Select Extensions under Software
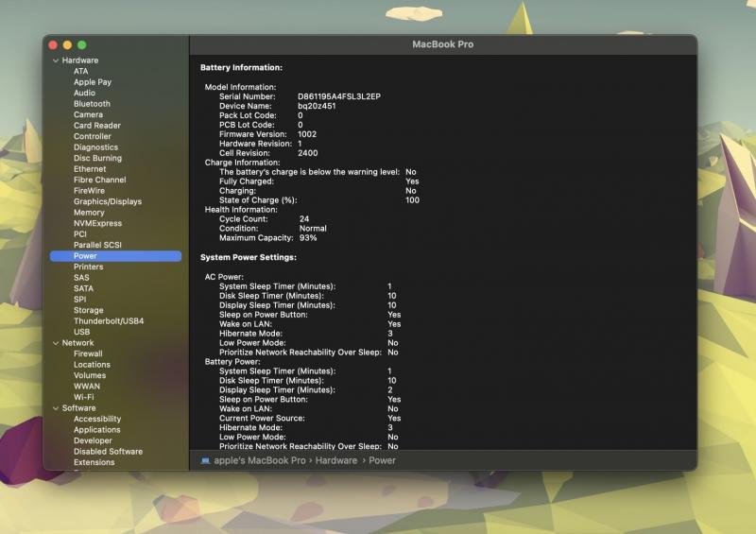Image resolution: width=756 pixels, height=534 pixels. (x=94, y=462)
